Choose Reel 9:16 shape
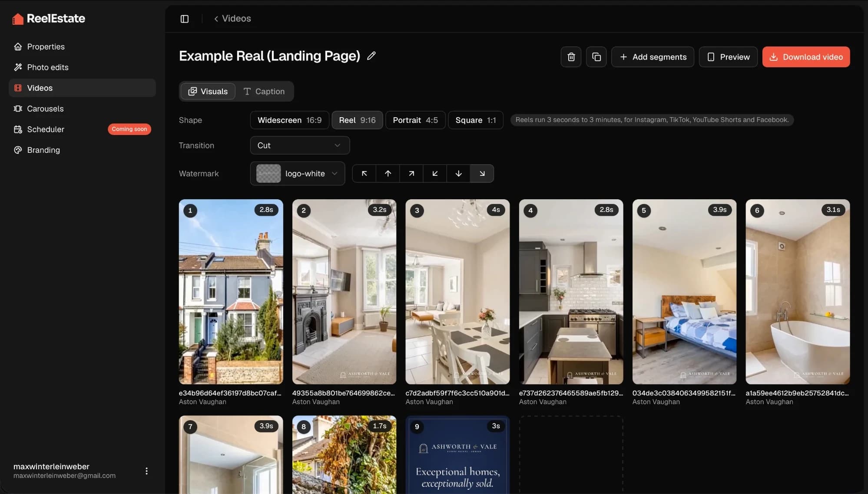Viewport: 868px width, 494px height. 357,120
